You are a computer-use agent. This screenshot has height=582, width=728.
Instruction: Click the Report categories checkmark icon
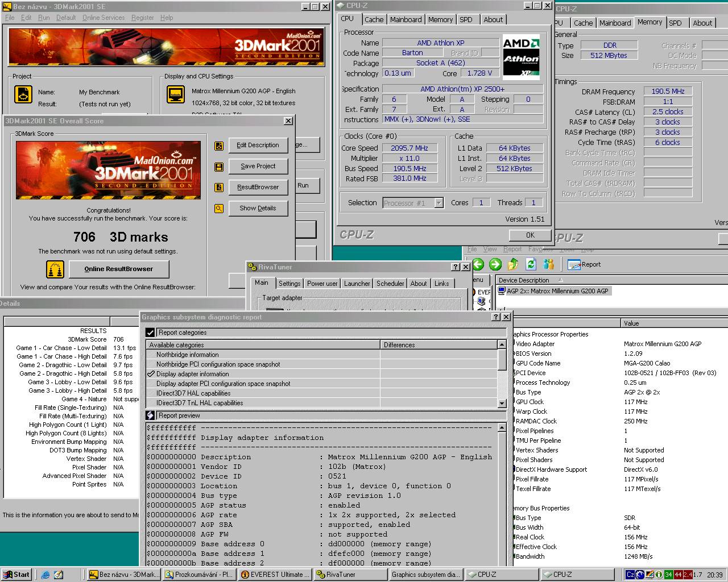[x=150, y=332]
